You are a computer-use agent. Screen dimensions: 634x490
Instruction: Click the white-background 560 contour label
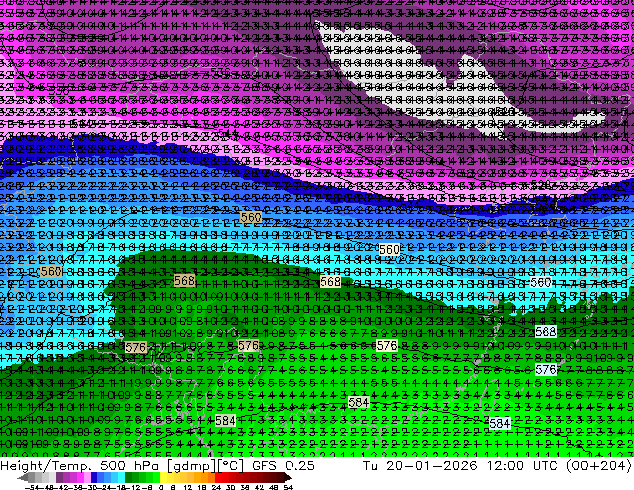[541, 283]
